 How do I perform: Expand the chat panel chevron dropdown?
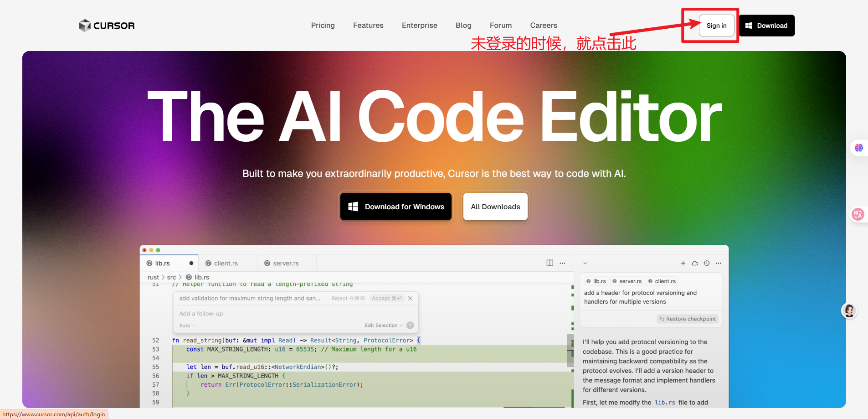pyautogui.click(x=586, y=263)
